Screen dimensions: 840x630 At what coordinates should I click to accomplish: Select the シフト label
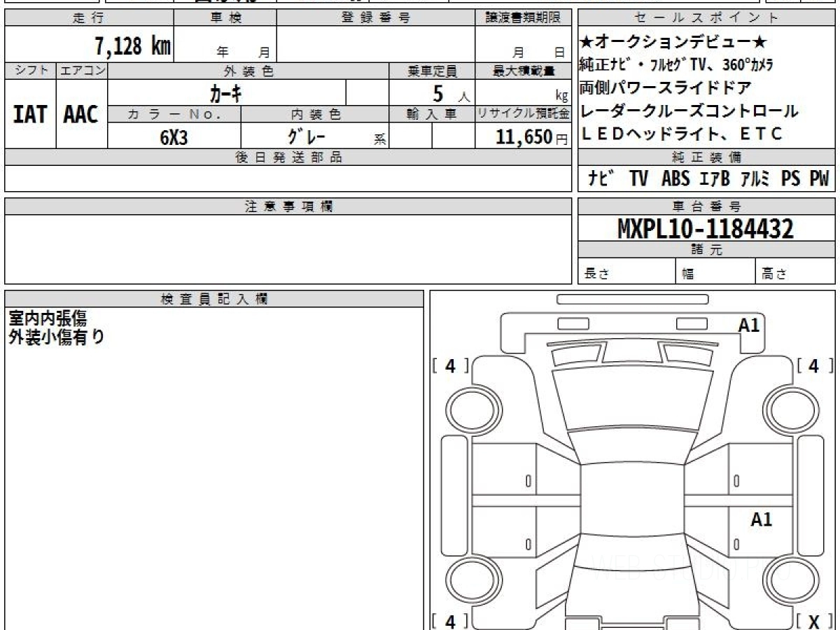tap(31, 71)
